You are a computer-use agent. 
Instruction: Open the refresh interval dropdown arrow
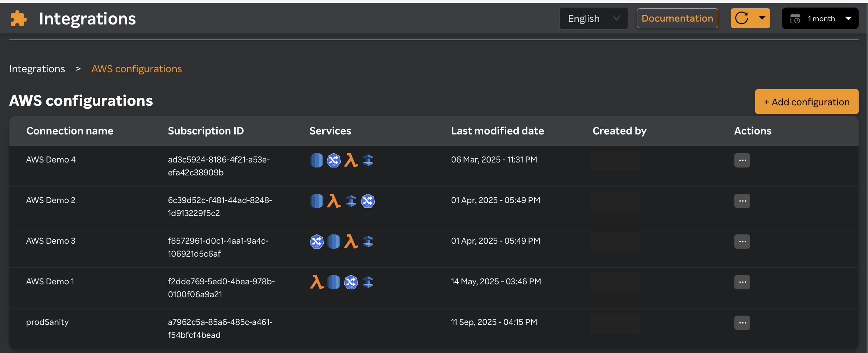(x=762, y=18)
